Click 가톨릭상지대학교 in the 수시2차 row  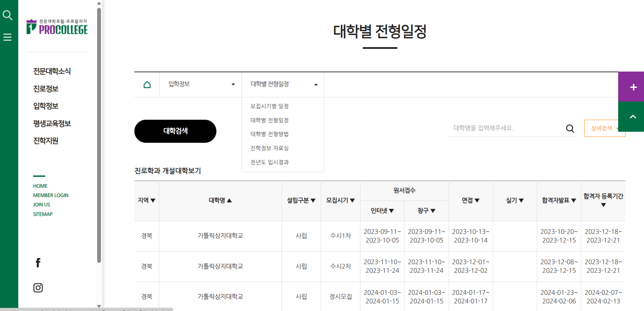[x=220, y=266]
